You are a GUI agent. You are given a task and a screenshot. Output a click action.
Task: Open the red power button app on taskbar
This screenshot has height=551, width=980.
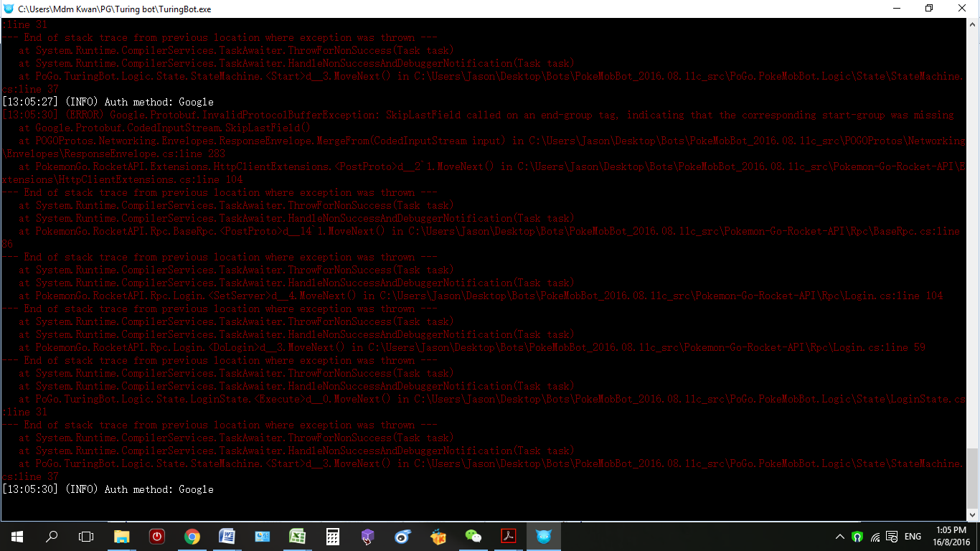157,536
